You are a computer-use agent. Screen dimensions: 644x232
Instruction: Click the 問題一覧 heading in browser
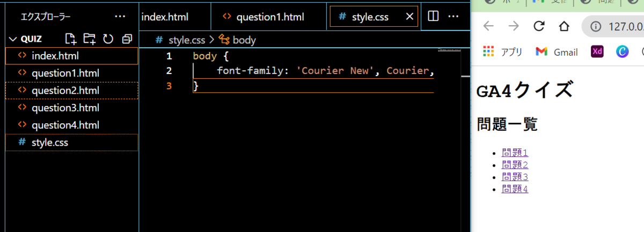(507, 124)
